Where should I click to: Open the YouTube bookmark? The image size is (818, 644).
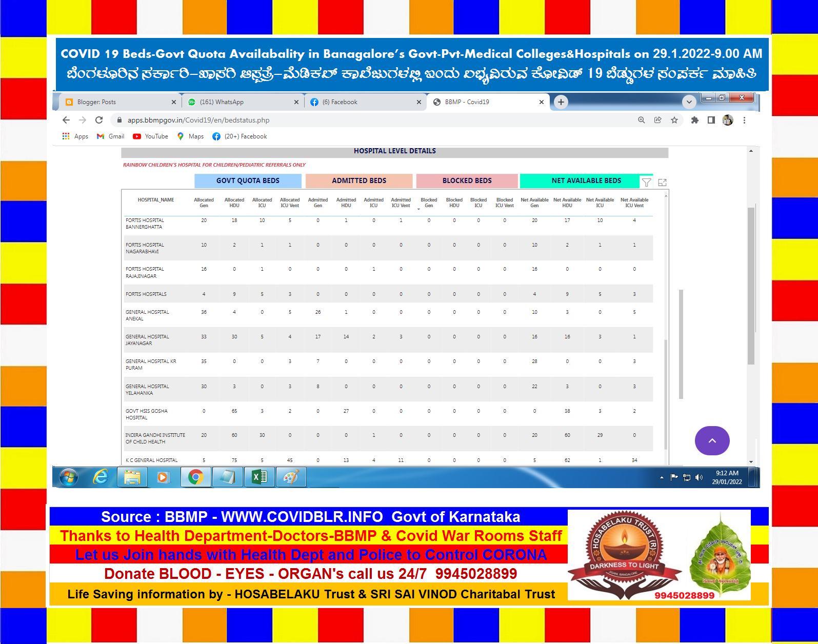point(150,136)
